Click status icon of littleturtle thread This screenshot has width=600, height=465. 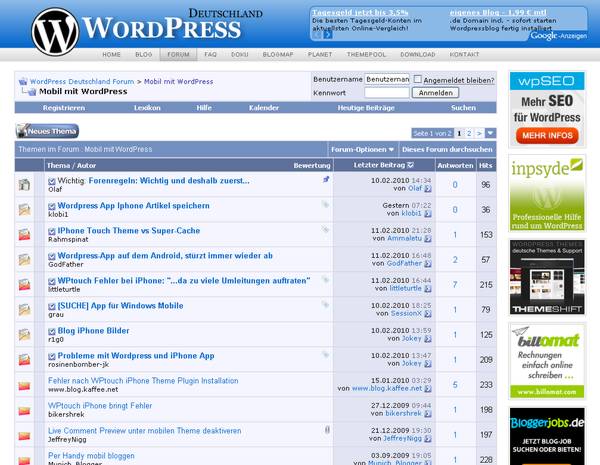[x=24, y=284]
